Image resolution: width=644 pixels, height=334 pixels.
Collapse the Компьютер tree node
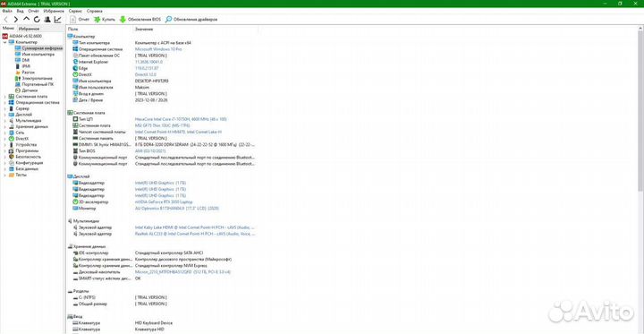[4, 42]
